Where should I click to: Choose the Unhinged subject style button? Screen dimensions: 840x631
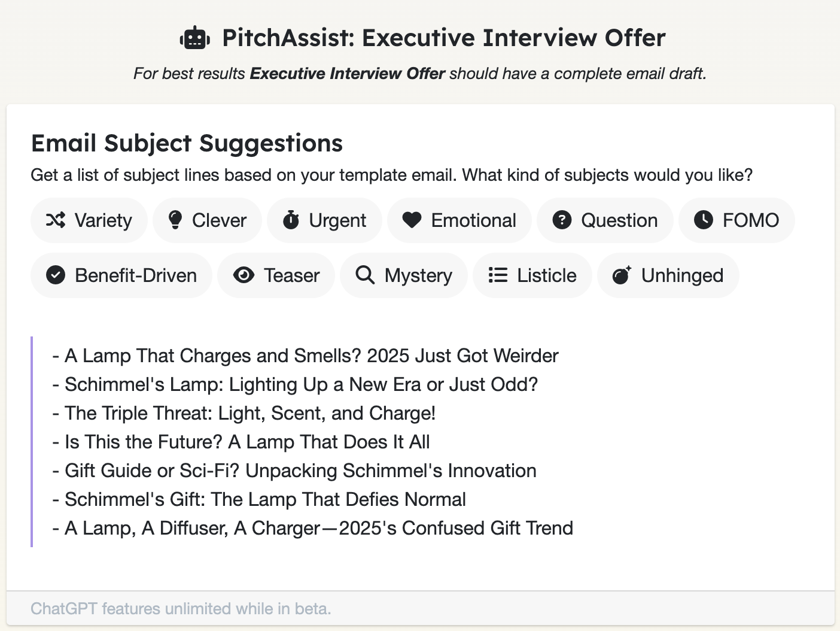pyautogui.click(x=668, y=275)
